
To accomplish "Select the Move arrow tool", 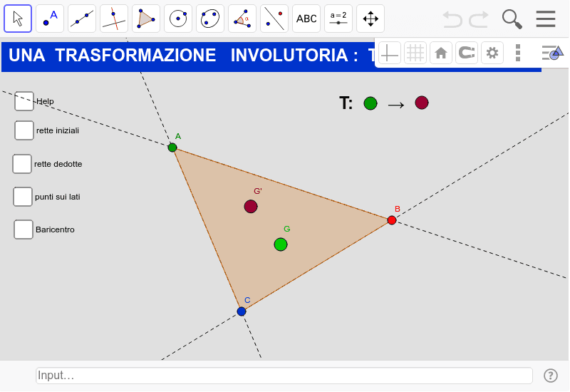I will click(x=18, y=19).
